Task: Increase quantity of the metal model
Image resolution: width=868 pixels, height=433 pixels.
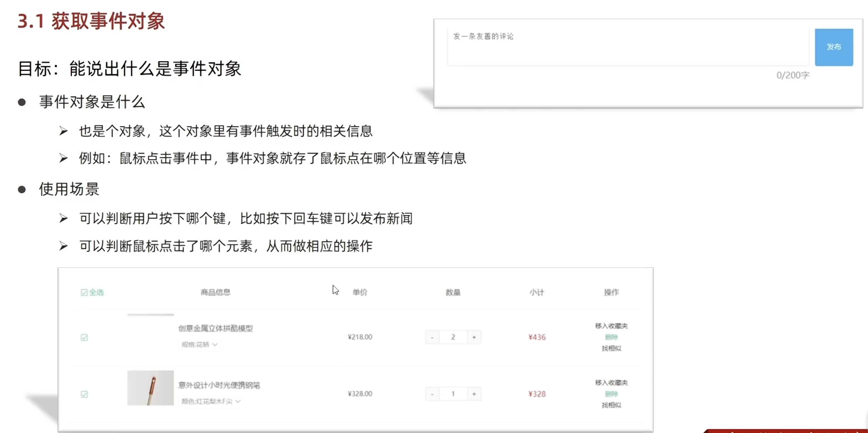Action: tap(474, 337)
